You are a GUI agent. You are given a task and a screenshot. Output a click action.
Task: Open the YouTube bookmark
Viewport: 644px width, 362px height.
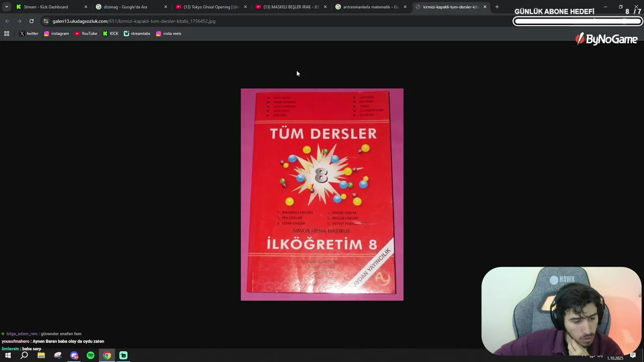[86, 34]
